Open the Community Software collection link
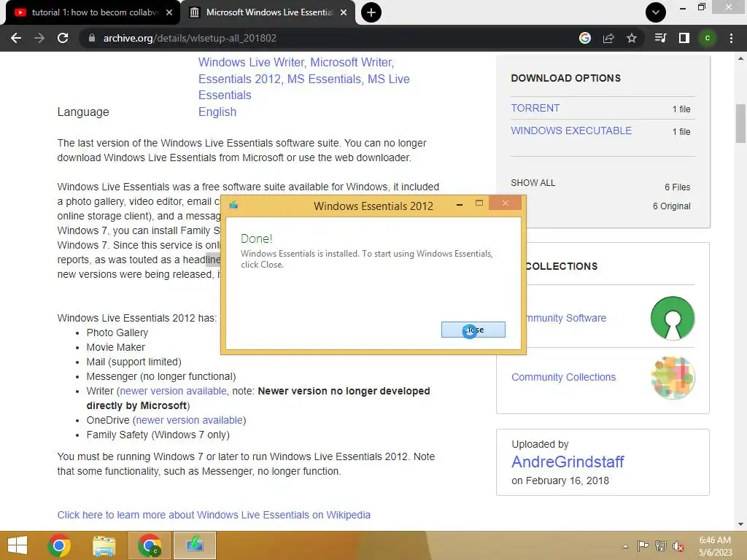 tap(565, 318)
